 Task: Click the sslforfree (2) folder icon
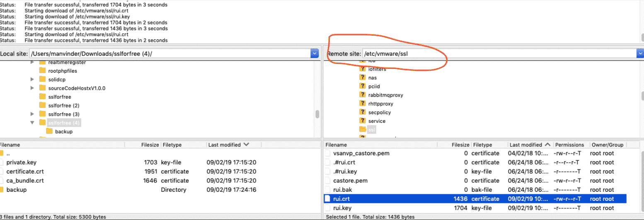[42, 105]
